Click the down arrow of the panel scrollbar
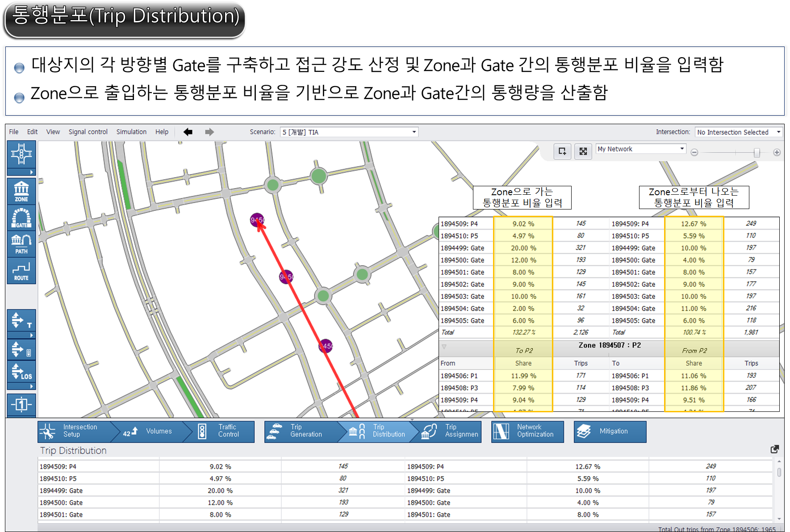 coord(779,519)
